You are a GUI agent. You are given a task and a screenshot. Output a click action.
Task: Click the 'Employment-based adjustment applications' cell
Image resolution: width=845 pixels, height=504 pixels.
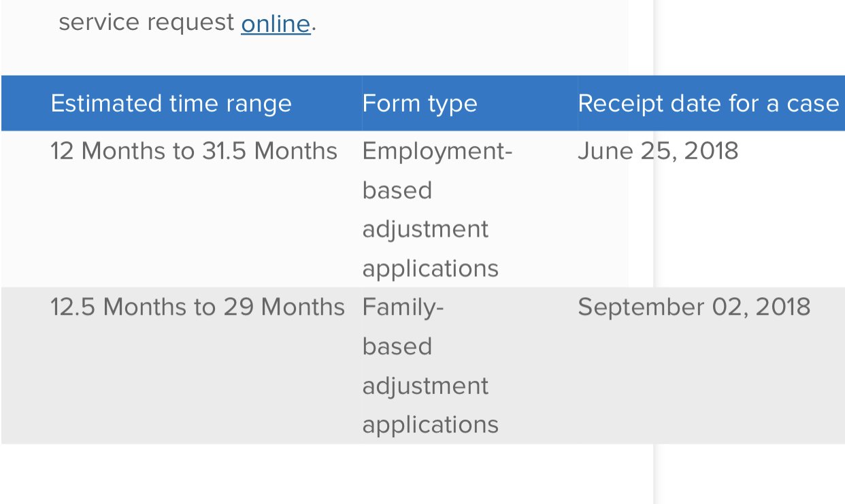click(x=437, y=209)
